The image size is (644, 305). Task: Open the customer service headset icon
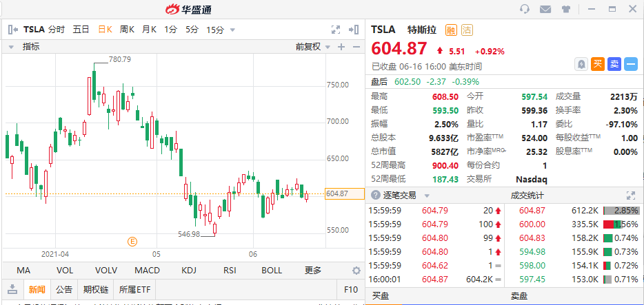(525, 9)
